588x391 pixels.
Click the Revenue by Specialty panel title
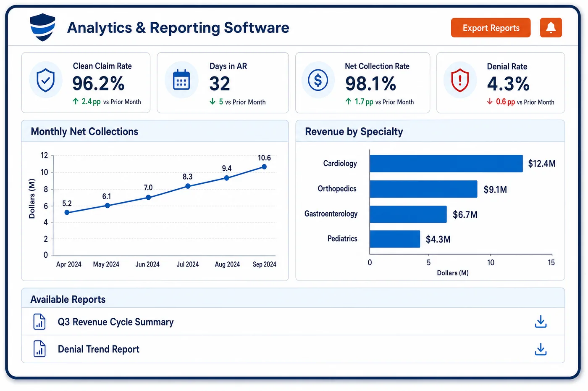(354, 132)
